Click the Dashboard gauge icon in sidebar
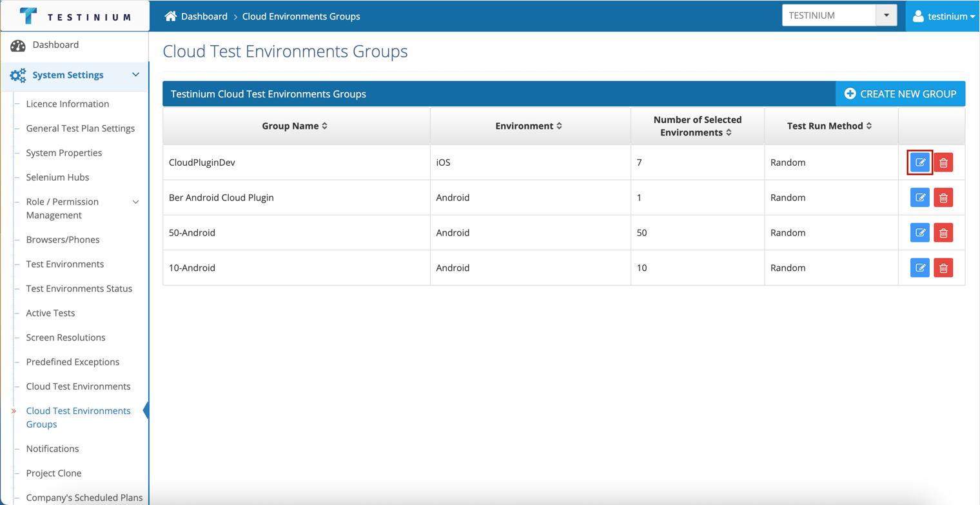Screen dimensions: 980x505 pos(18,45)
